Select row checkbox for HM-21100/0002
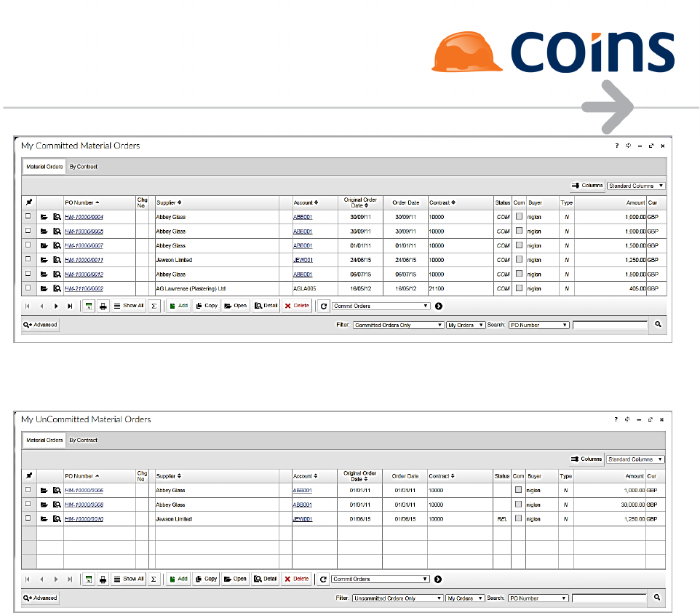Viewport: 700px width, 613px height. tap(28, 288)
